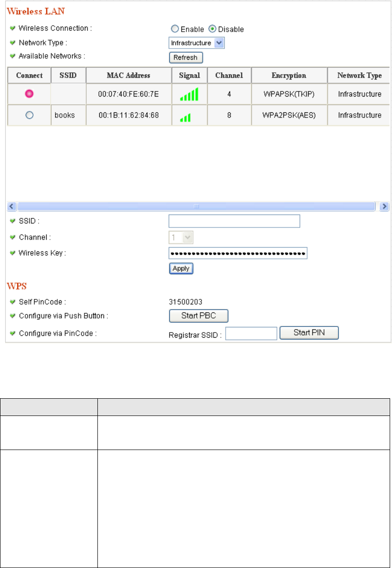Click the SSID column header
This screenshot has height=568, width=392.
69,76
